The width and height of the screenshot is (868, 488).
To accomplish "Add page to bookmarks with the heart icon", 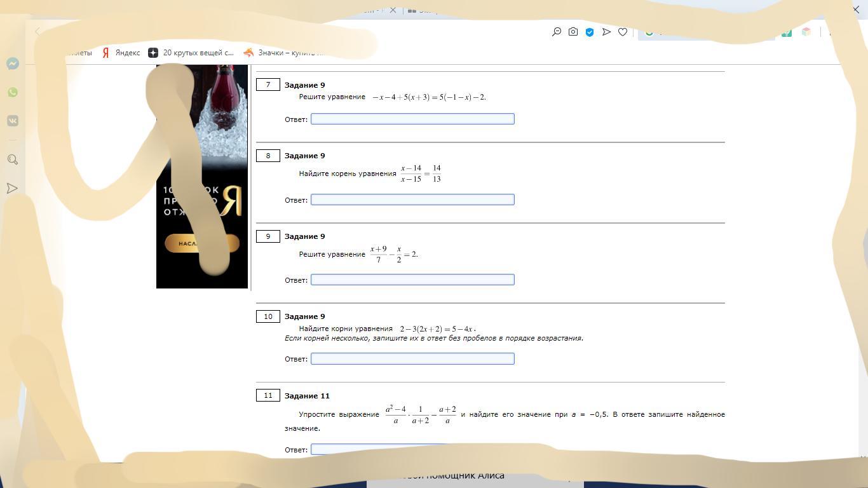I will [x=623, y=32].
